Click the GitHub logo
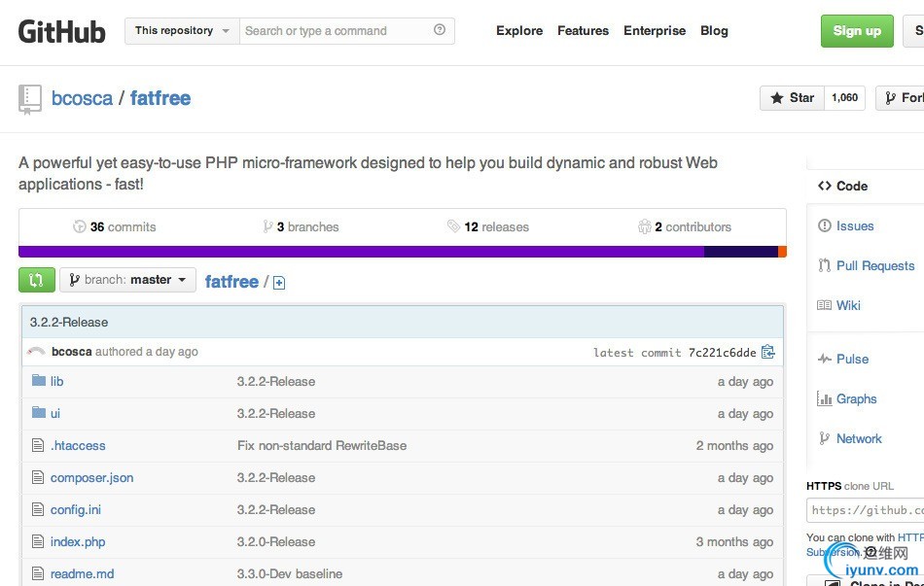The image size is (924, 586). pyautogui.click(x=62, y=31)
